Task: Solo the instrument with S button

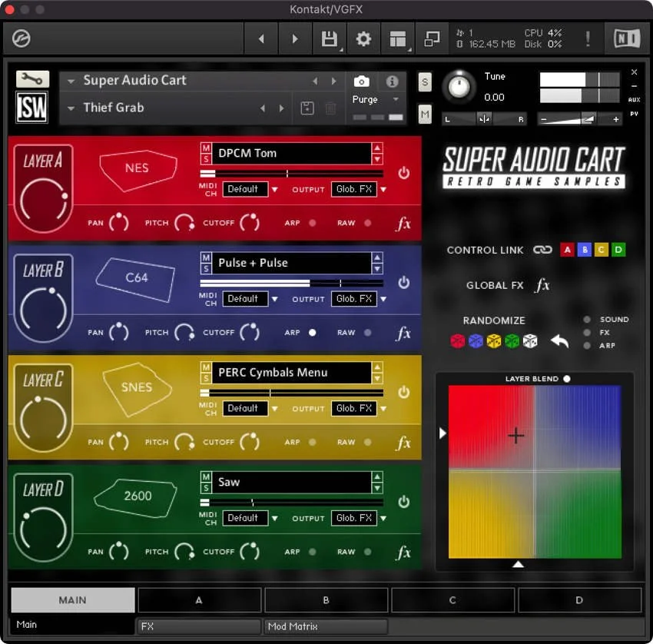Action: point(424,81)
